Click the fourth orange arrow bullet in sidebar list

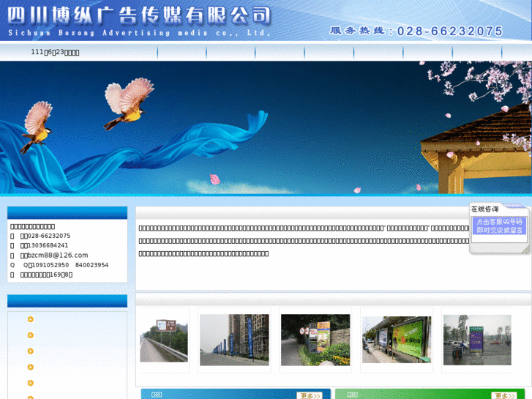coord(31,367)
